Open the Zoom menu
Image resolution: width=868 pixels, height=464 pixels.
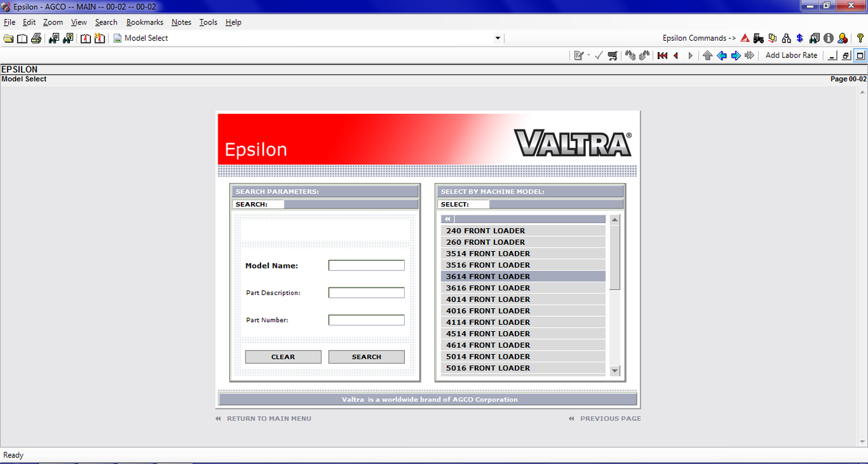click(53, 22)
